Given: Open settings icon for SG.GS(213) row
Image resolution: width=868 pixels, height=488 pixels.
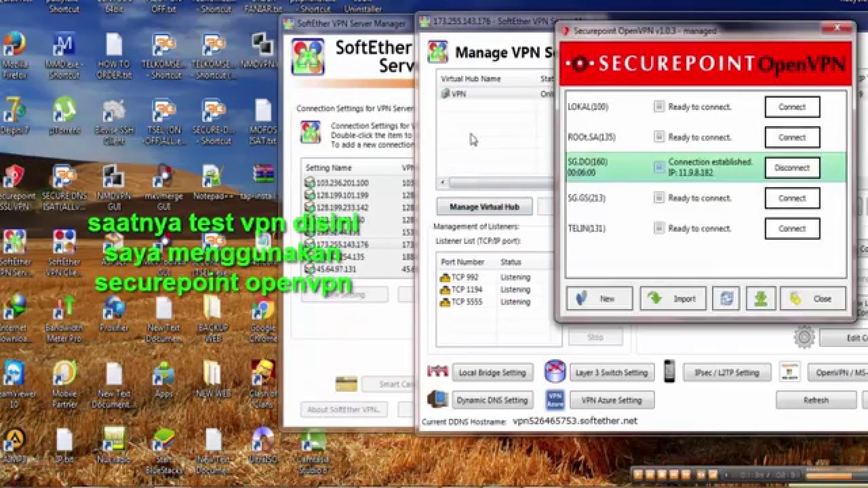Looking at the screenshot, I should (659, 198).
